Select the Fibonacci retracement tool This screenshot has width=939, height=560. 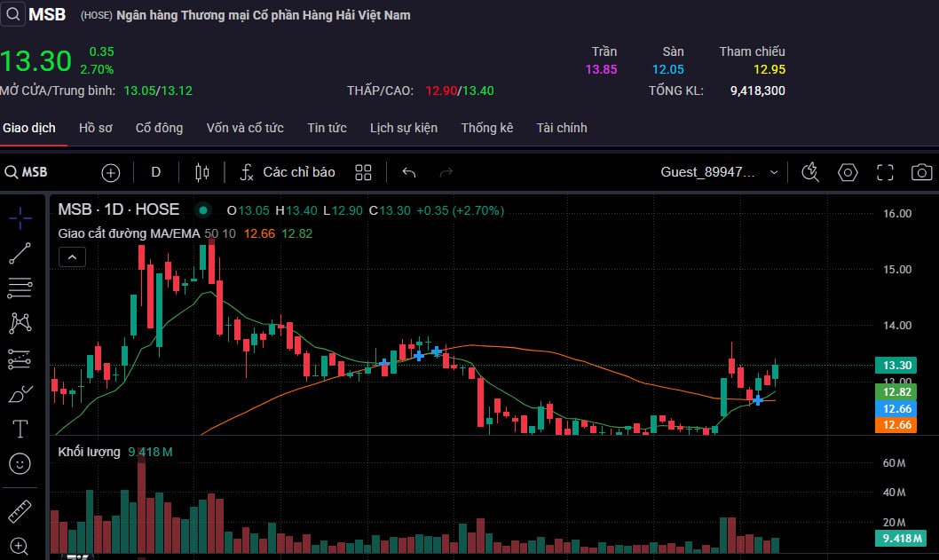(x=20, y=288)
